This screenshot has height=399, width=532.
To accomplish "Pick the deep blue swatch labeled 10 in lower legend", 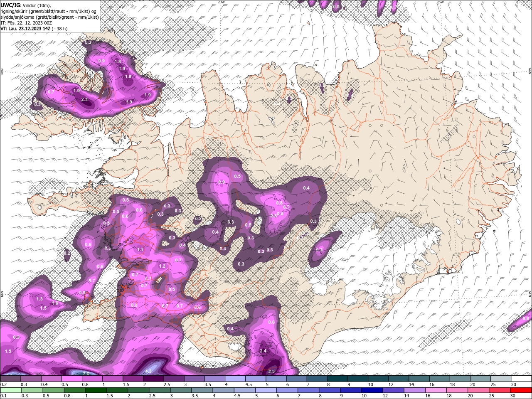I will 372,390.
